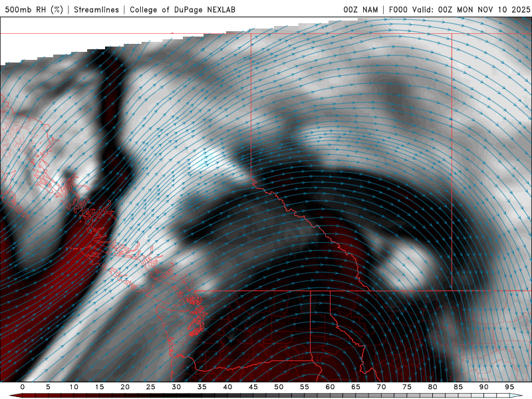Screen dimensions: 532x399
Task: Click the '500mb RH (%)' title text
Action: [35, 9]
